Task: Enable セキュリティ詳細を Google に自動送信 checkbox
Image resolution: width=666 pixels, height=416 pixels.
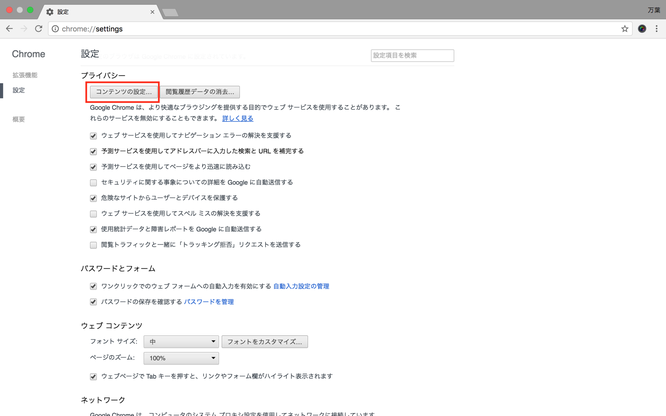Action: point(93,183)
